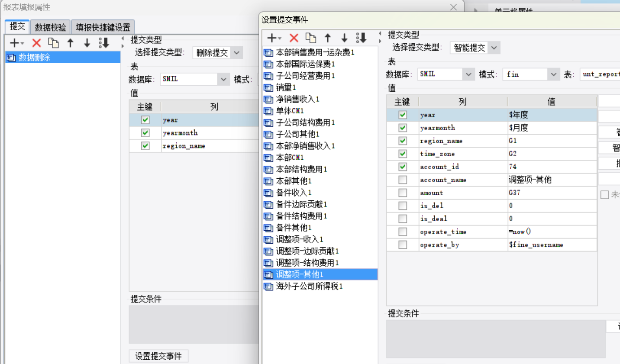The height and width of the screenshot is (364, 620).
Task: Click G37 value for amount
Action: (552, 193)
